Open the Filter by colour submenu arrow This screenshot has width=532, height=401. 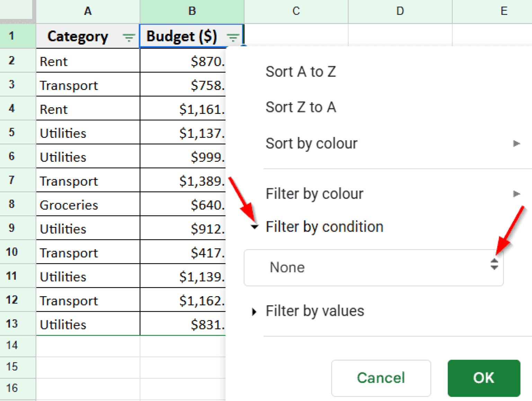coord(516,194)
